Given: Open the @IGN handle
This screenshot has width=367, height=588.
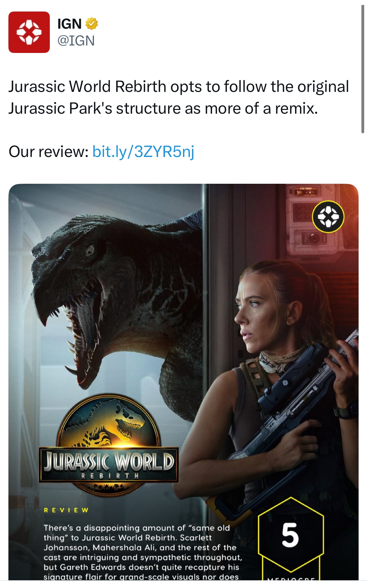Looking at the screenshot, I should pos(76,41).
